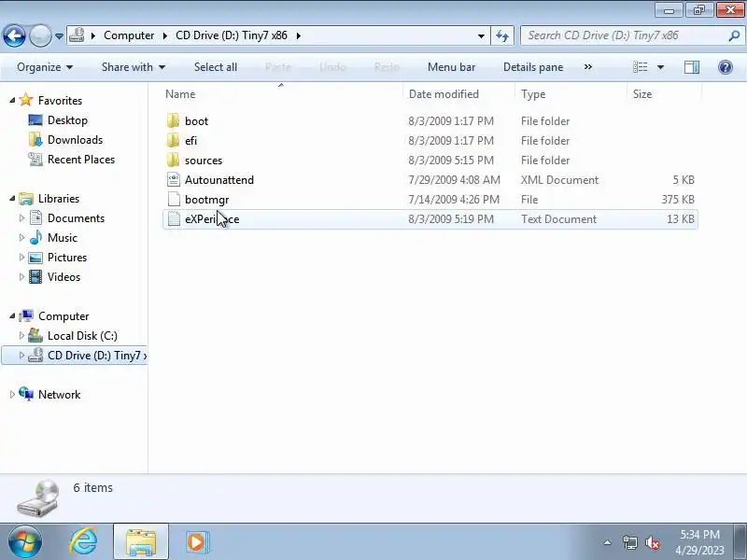The width and height of the screenshot is (747, 560).
Task: Click the muted volume tray icon
Action: point(652,542)
